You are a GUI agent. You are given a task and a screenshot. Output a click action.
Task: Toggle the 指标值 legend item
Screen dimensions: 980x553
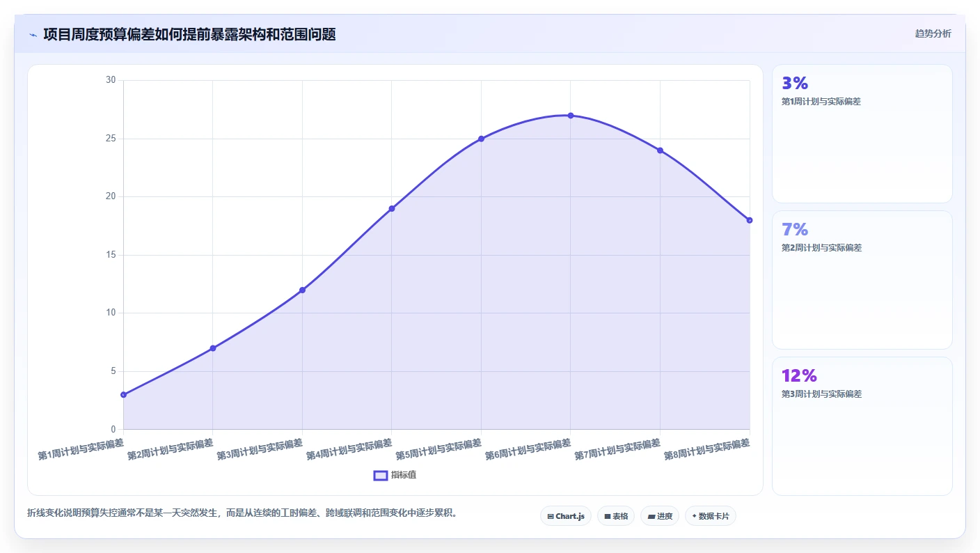(x=395, y=475)
